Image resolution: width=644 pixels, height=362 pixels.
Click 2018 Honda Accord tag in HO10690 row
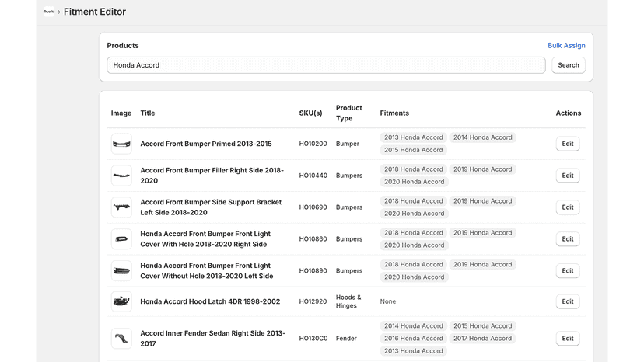(414, 201)
